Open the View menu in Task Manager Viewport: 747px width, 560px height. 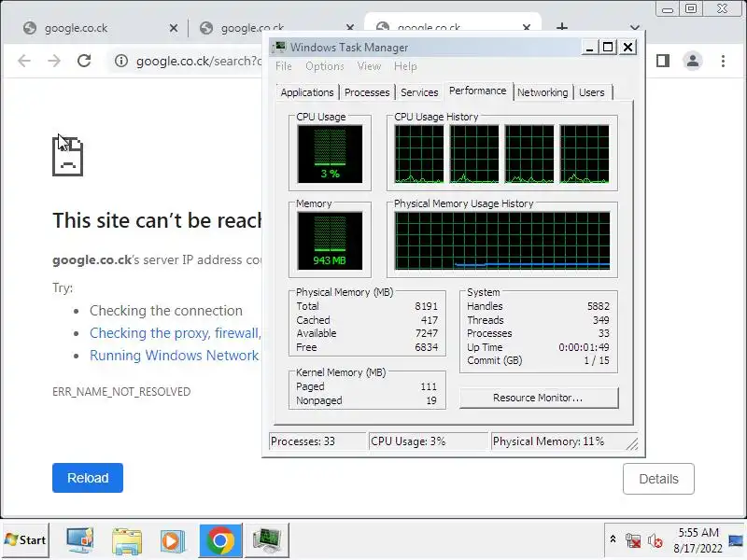click(x=369, y=66)
